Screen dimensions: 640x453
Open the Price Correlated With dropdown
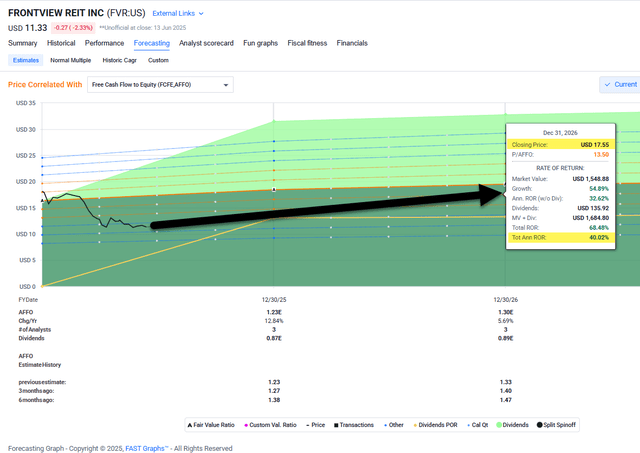click(160, 84)
